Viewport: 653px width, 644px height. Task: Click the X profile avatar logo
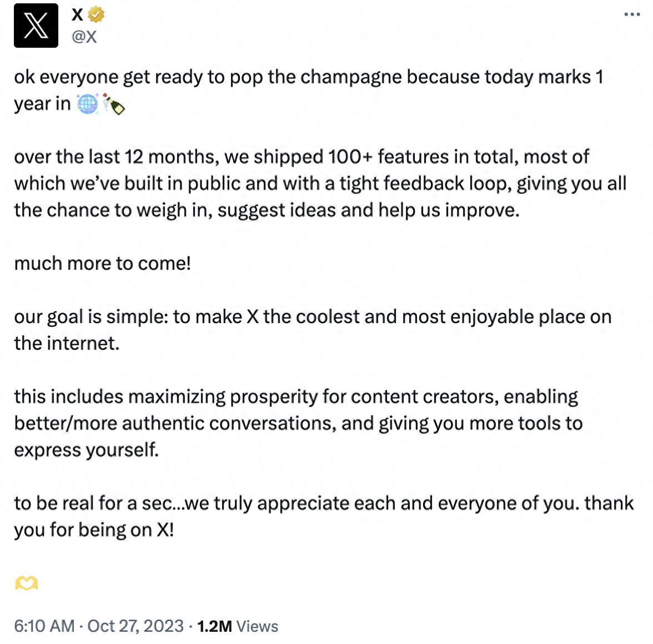tap(36, 26)
